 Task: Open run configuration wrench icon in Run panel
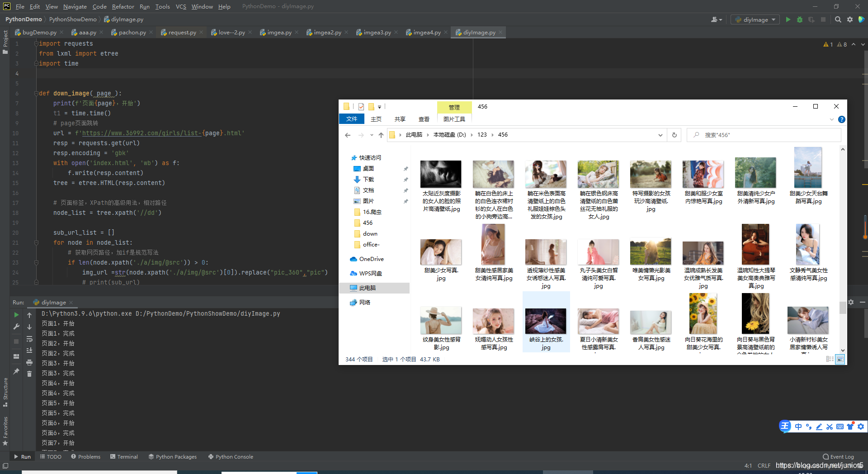16,327
